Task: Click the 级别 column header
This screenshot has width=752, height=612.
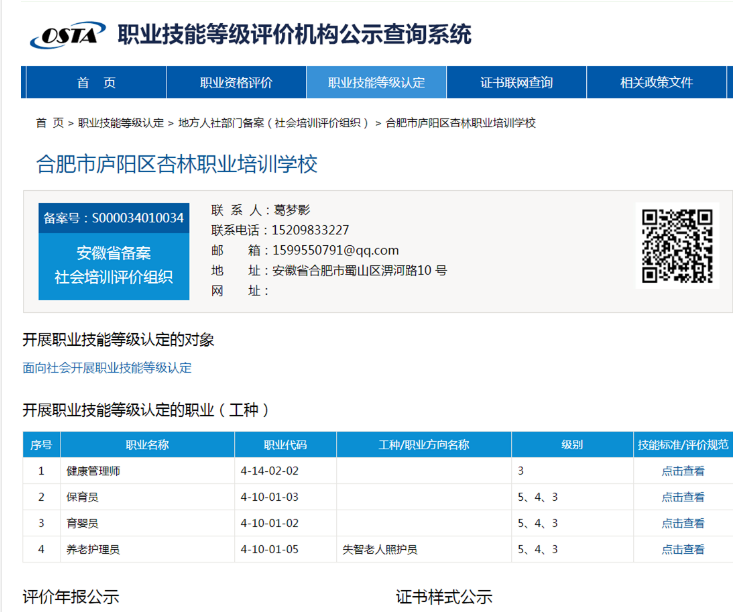Action: [x=572, y=445]
